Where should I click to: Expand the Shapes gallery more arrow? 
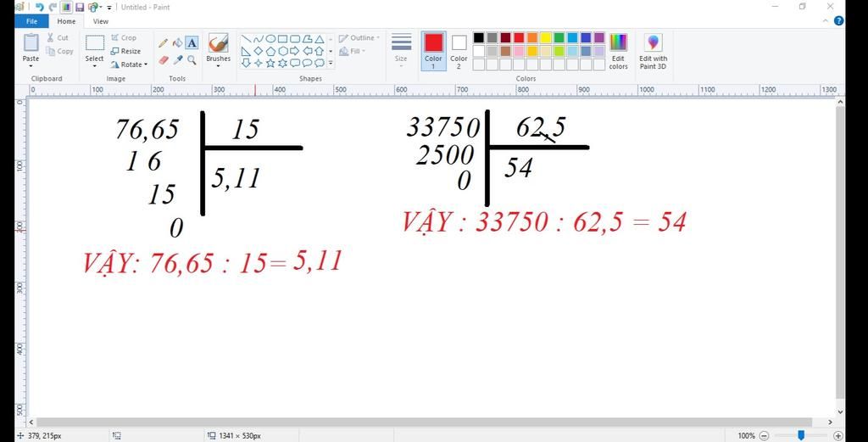click(x=331, y=64)
